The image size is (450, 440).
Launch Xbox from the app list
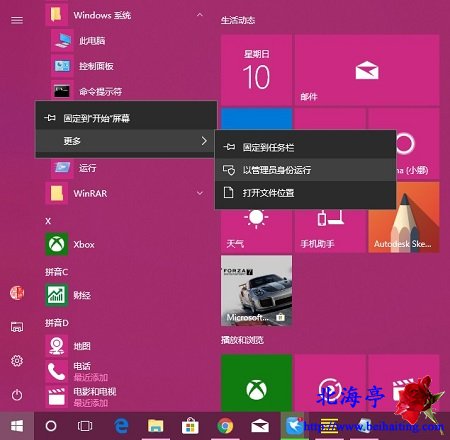coord(127,244)
